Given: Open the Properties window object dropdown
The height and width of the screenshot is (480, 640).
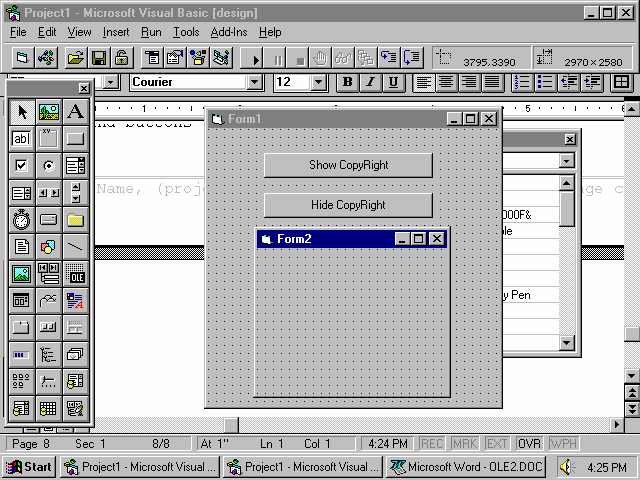Looking at the screenshot, I should (567, 160).
